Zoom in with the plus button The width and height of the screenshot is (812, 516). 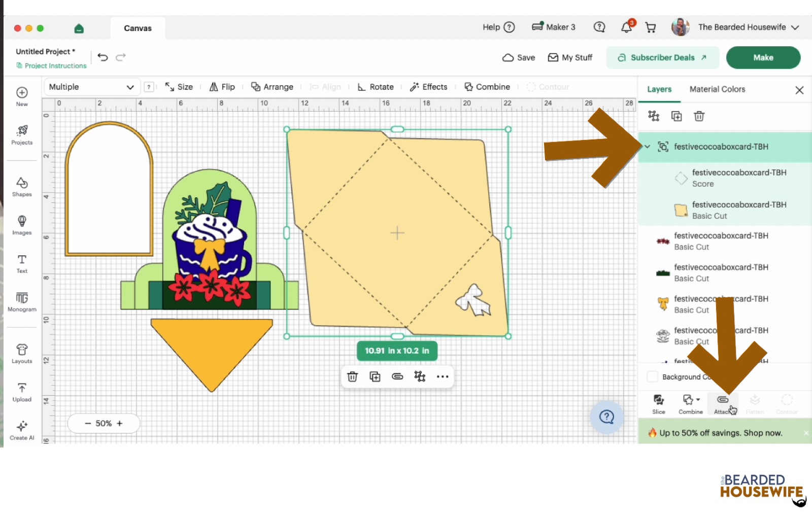(120, 423)
